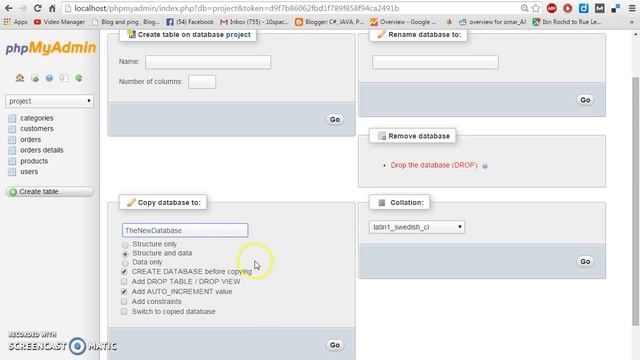Click the green reload navigation icon
The image size is (640, 360).
pos(79,78)
